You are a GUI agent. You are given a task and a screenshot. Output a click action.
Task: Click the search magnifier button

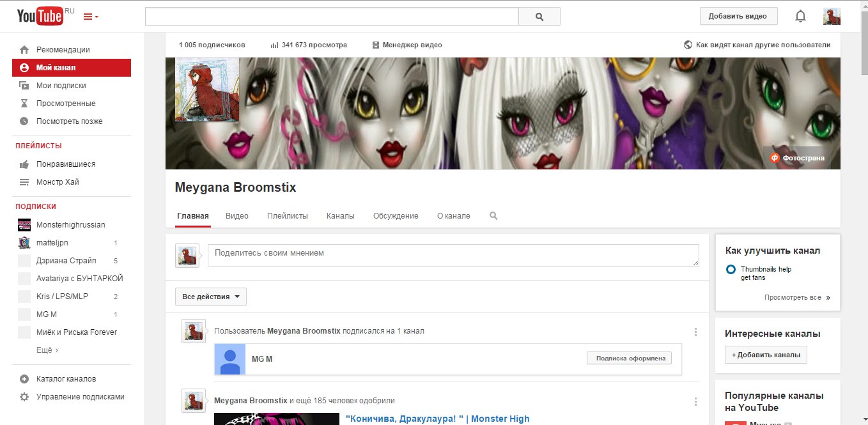coord(539,17)
